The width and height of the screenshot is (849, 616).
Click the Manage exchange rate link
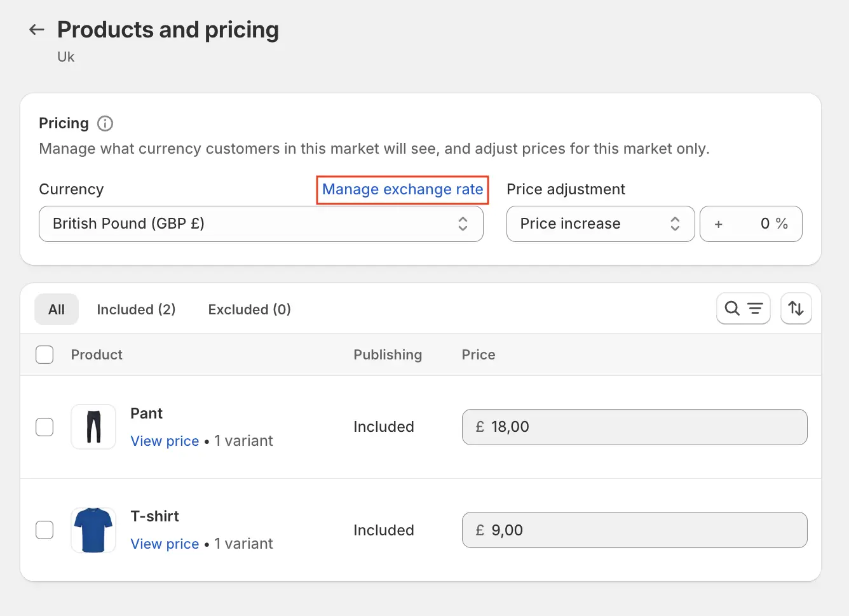pyautogui.click(x=402, y=189)
